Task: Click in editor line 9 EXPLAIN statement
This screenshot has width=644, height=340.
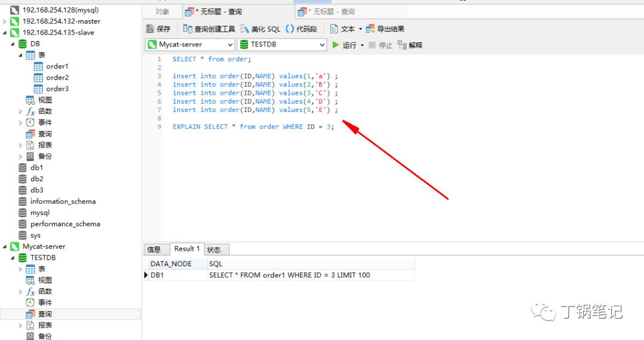Action: point(253,127)
